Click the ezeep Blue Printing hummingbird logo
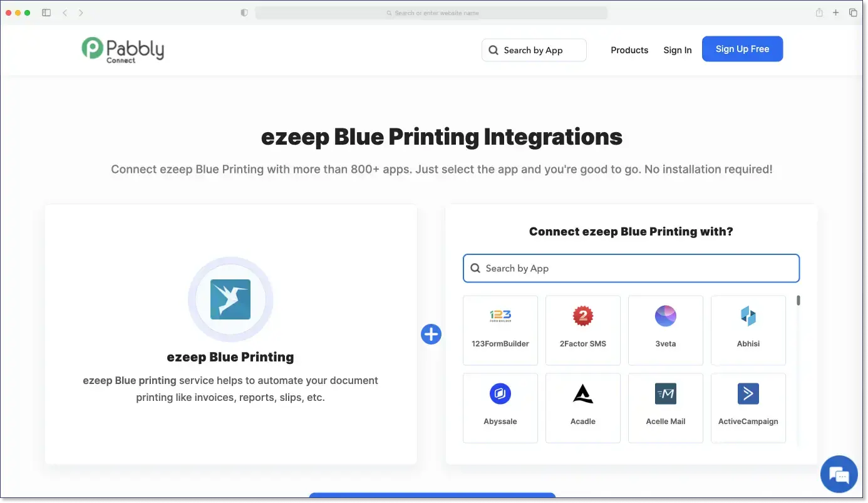Screen dimensions: 868x503 click(x=231, y=299)
